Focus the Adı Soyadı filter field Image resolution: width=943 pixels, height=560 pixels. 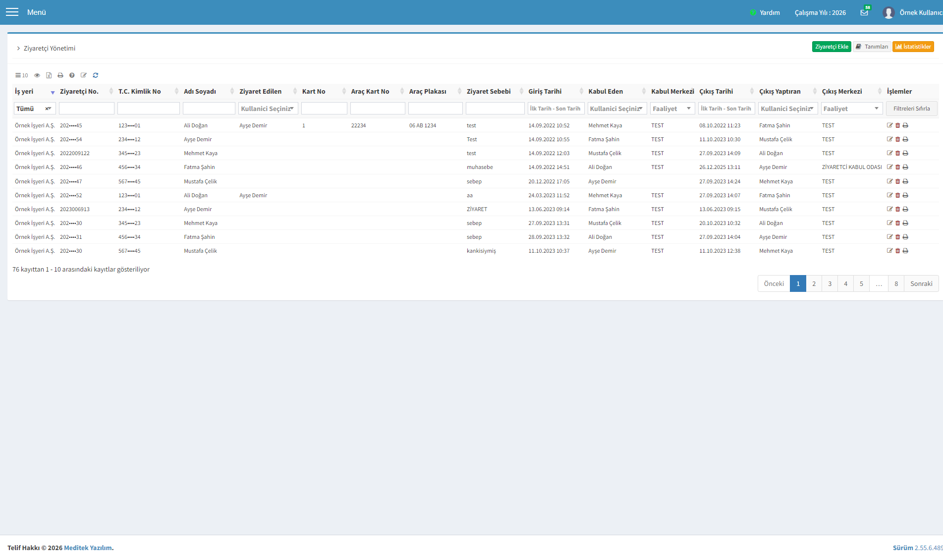point(209,109)
